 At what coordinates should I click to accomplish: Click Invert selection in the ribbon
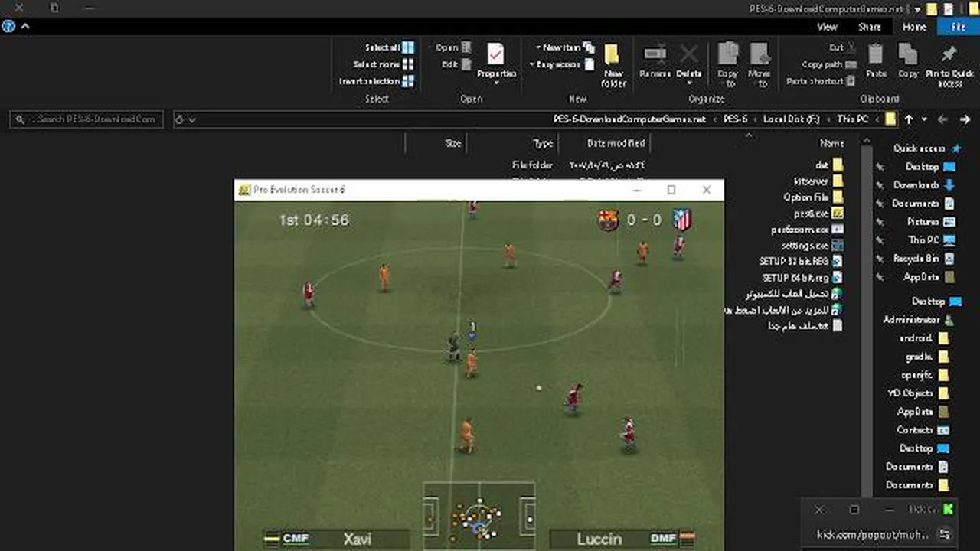377,81
